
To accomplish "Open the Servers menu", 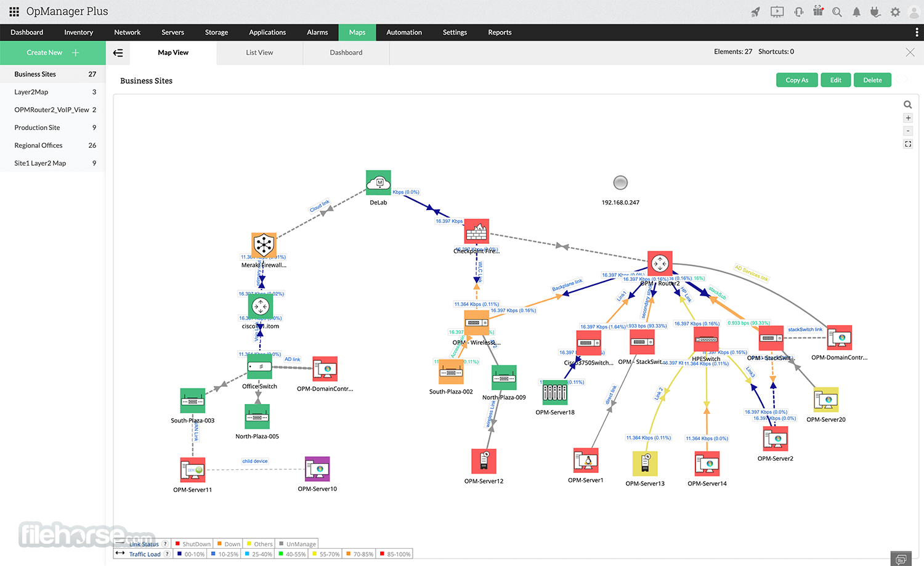I will (x=172, y=33).
